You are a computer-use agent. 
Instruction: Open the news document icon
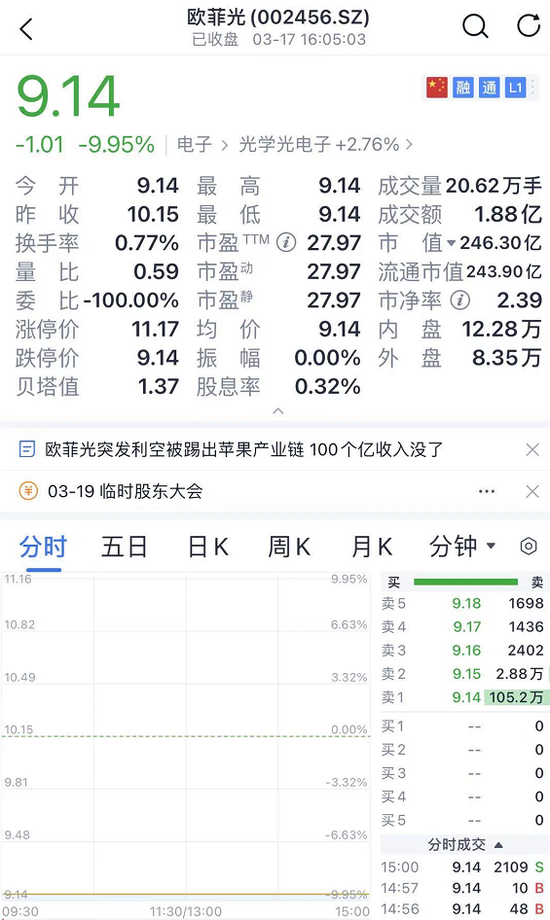[x=27, y=450]
